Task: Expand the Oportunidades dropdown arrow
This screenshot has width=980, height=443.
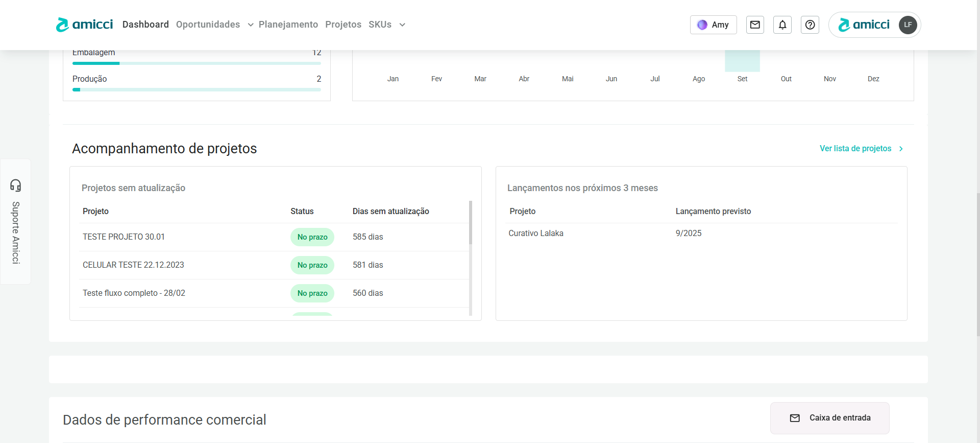Action: pyautogui.click(x=250, y=25)
